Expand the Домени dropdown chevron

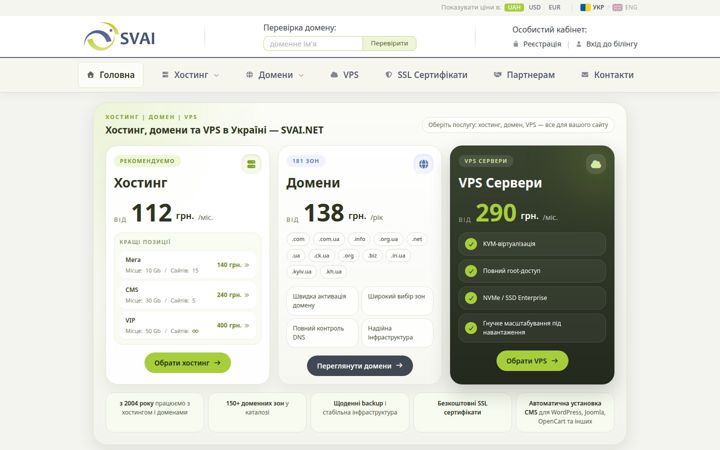click(x=301, y=75)
